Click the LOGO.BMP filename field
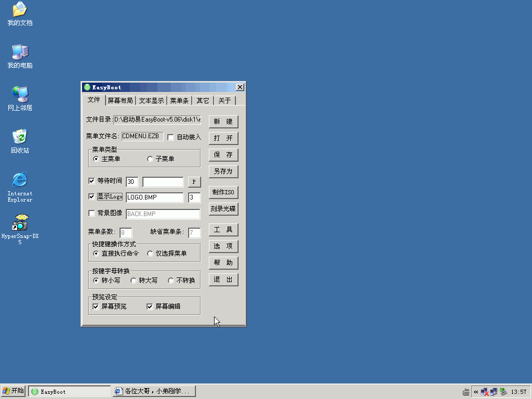The width and height of the screenshot is (532, 399). [x=155, y=197]
